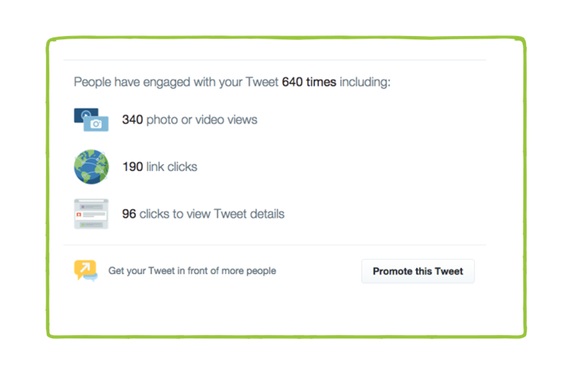The width and height of the screenshot is (588, 377).
Task: Click "Get your Tweet in front of more people"
Action: tap(192, 271)
